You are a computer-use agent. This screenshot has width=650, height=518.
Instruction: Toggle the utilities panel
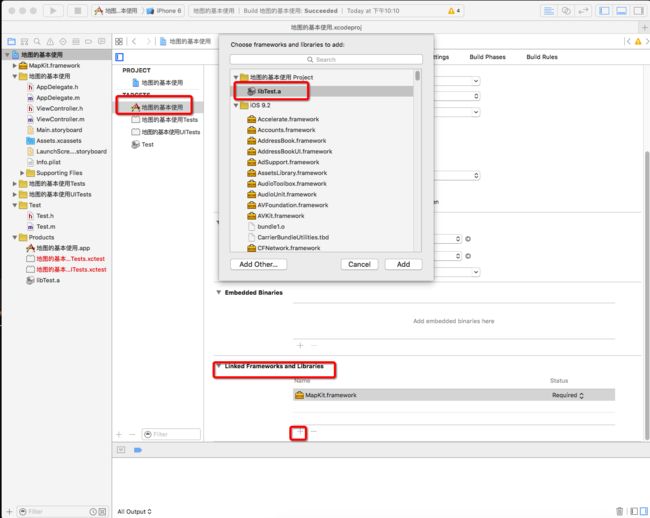tap(638, 11)
